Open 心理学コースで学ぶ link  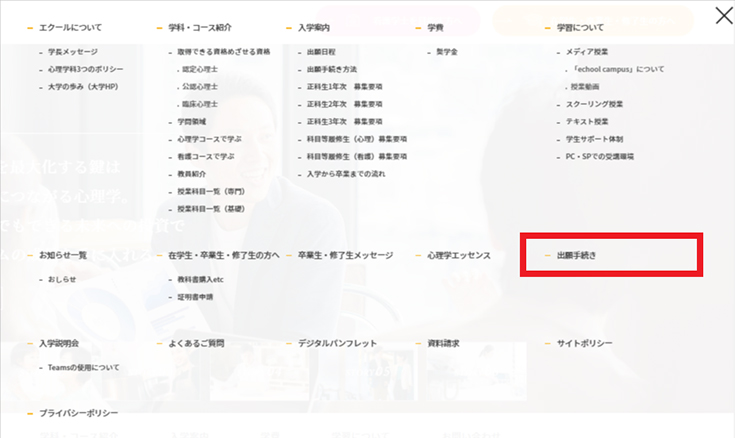point(210,139)
